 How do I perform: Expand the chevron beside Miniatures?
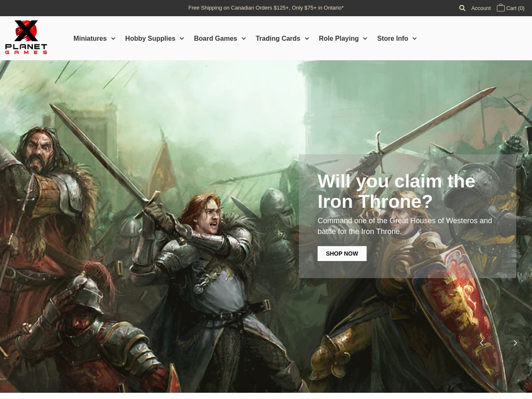113,39
